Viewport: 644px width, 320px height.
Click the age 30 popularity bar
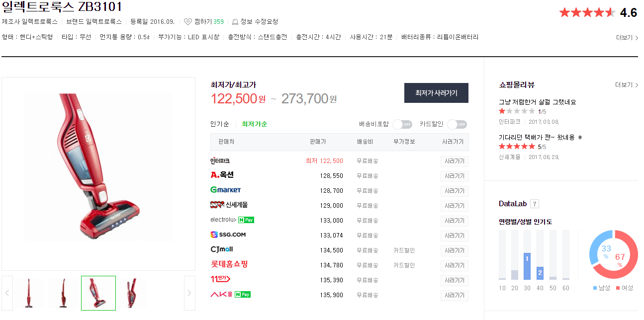[527, 265]
